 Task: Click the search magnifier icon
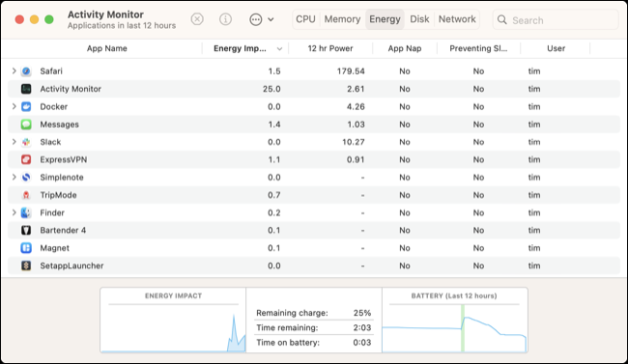point(501,19)
